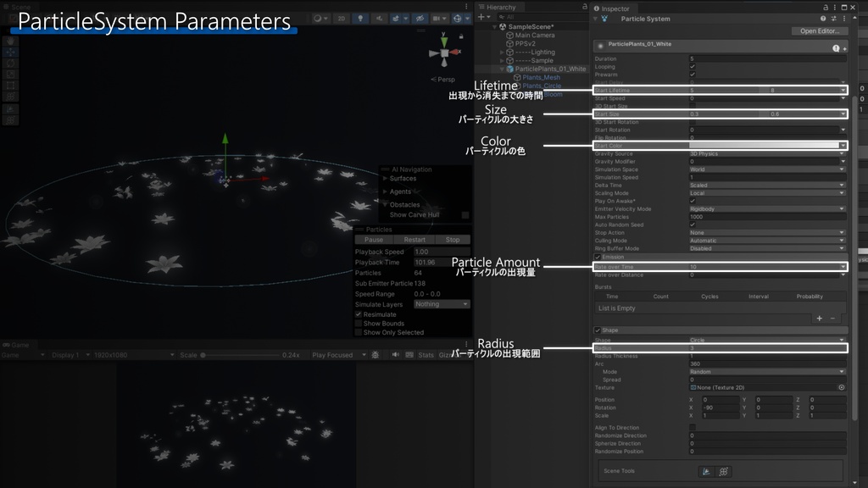Click the scene visibility eye icon
This screenshot has width=868, height=488.
pos(420,19)
